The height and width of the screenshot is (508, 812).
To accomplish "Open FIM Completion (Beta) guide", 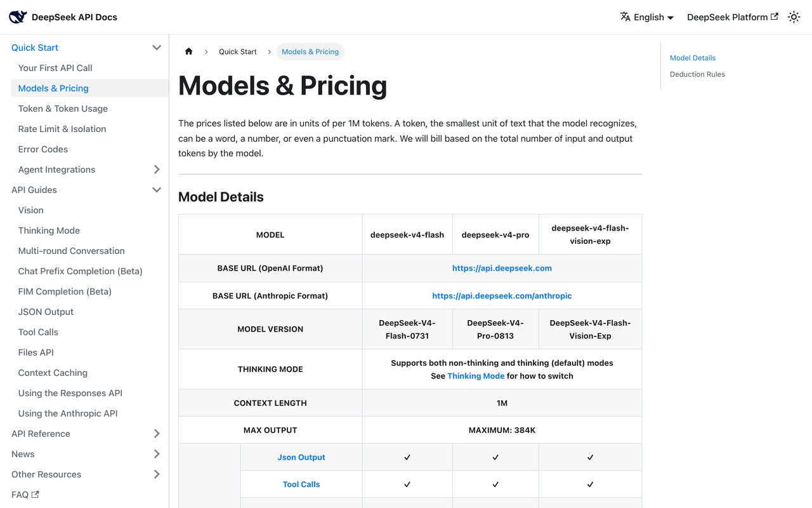I will pos(65,291).
